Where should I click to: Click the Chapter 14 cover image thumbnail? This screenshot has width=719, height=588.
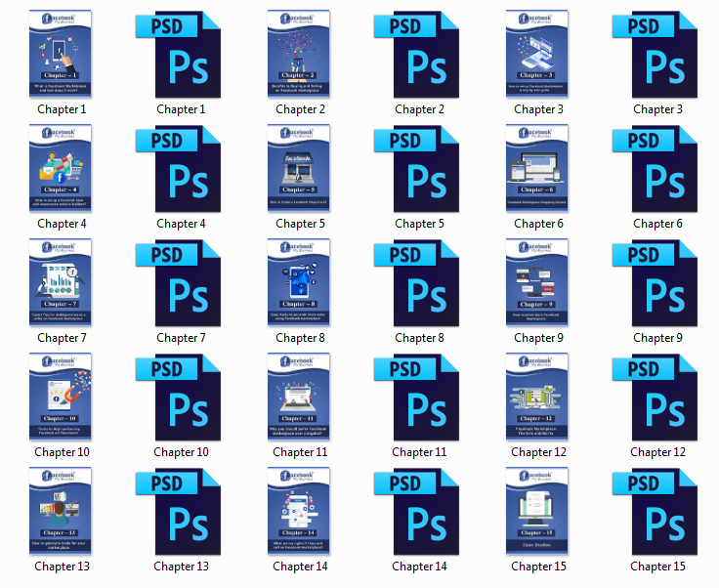click(x=299, y=511)
